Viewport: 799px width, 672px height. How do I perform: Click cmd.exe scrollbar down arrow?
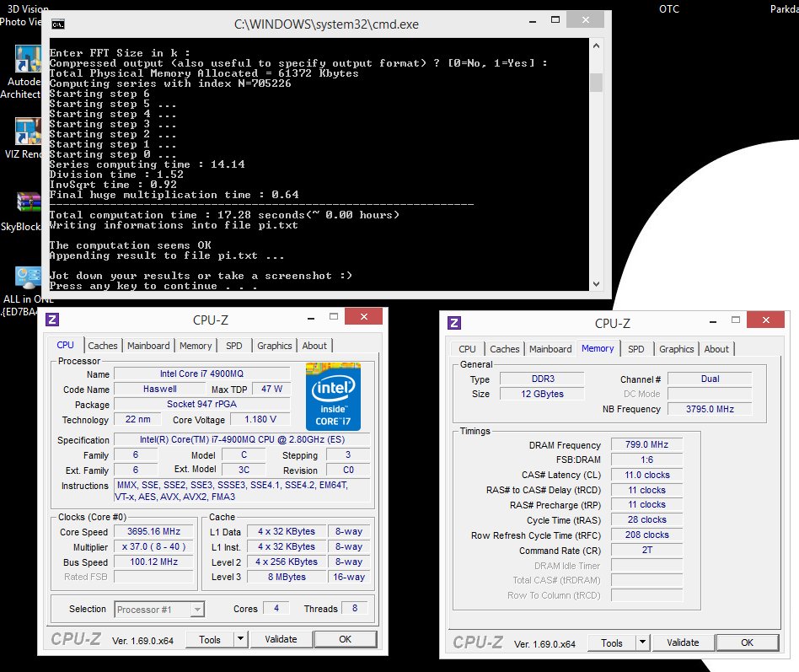pyautogui.click(x=596, y=284)
